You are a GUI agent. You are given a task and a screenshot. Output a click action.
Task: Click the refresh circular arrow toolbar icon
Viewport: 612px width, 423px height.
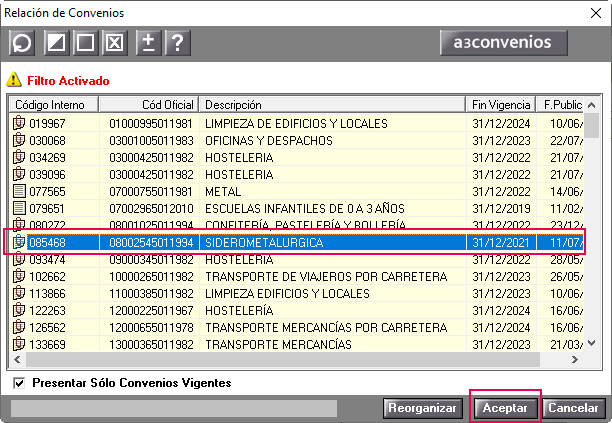pos(22,43)
